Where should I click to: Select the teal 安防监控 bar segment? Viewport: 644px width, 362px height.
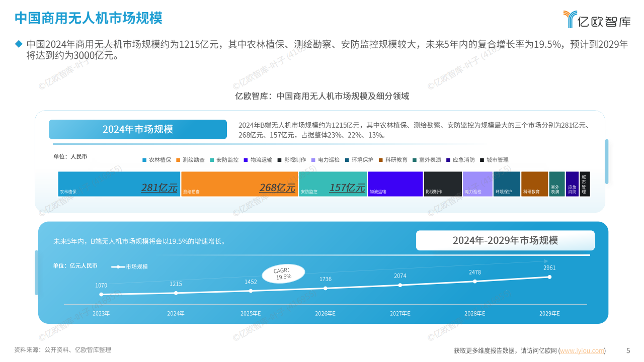point(333,184)
